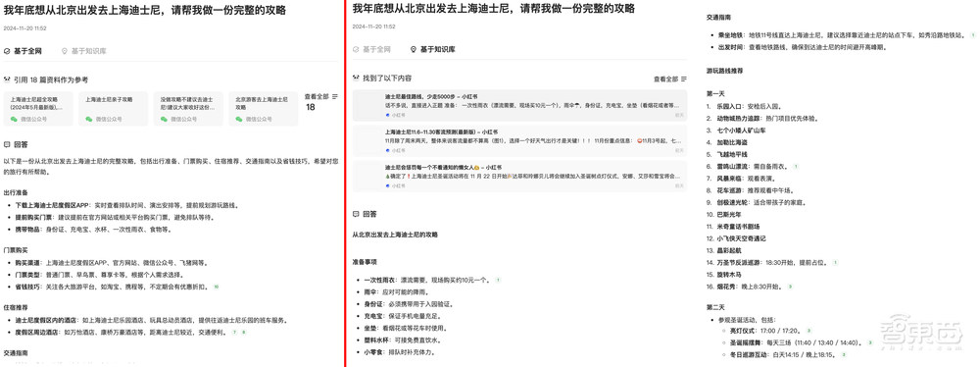Open citation badge after 雷鸣山漂流 item
980x367 pixels.
pos(796,167)
